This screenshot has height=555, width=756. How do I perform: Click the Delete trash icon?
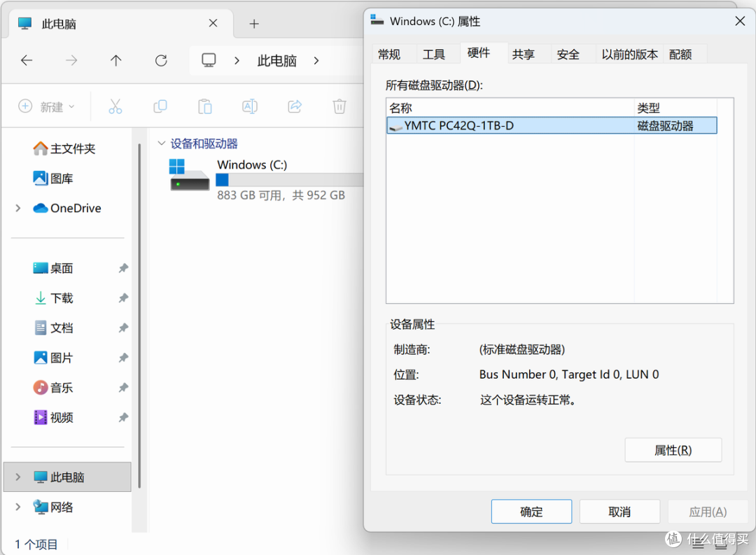point(339,106)
